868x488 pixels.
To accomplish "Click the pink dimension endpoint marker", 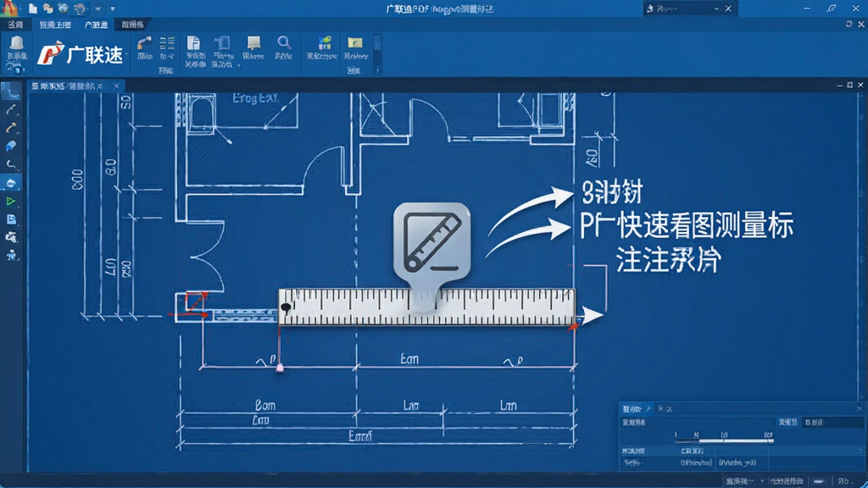I will (280, 368).
